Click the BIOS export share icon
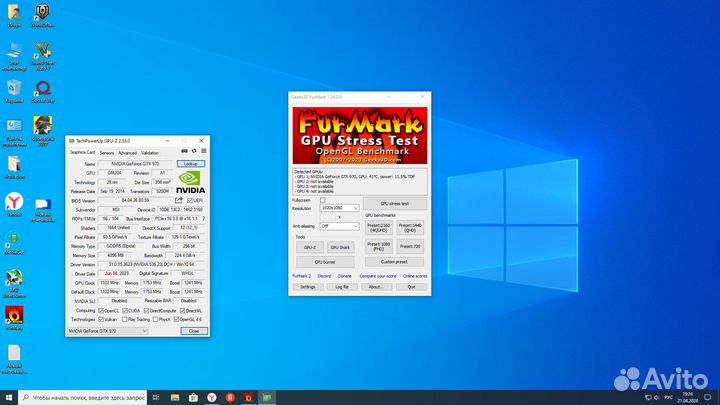 (180, 200)
